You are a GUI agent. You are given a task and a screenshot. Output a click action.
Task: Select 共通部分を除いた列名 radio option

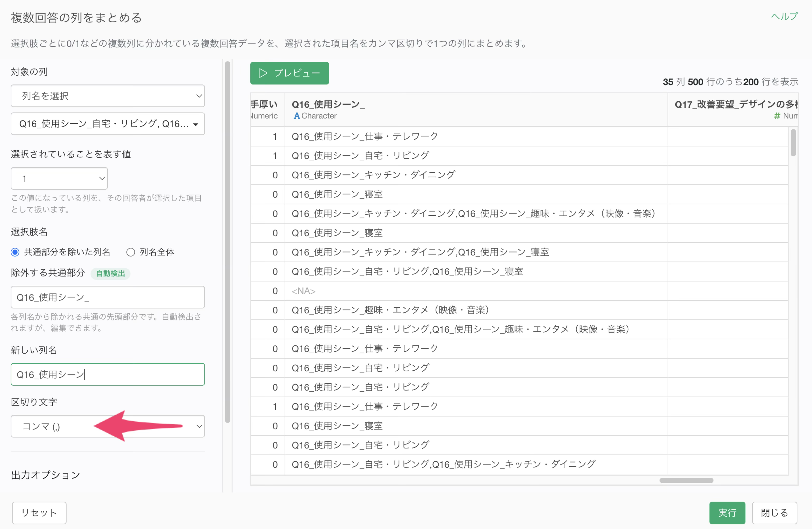click(x=15, y=252)
